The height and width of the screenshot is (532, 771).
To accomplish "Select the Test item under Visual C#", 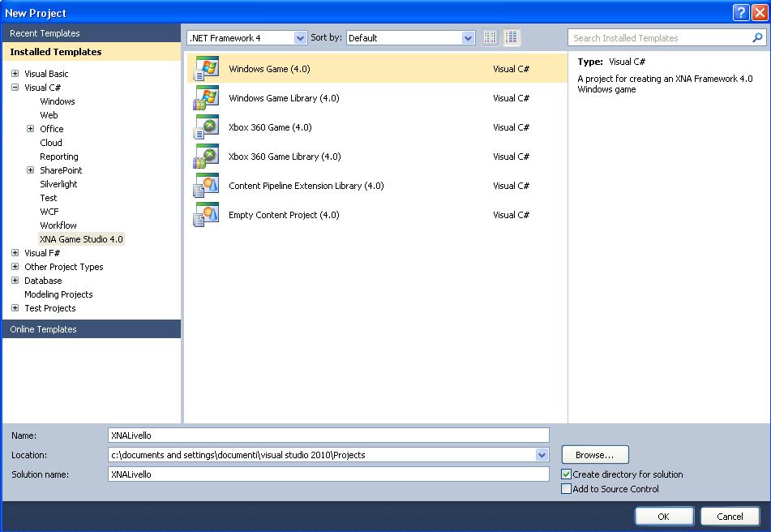I will [x=49, y=198].
